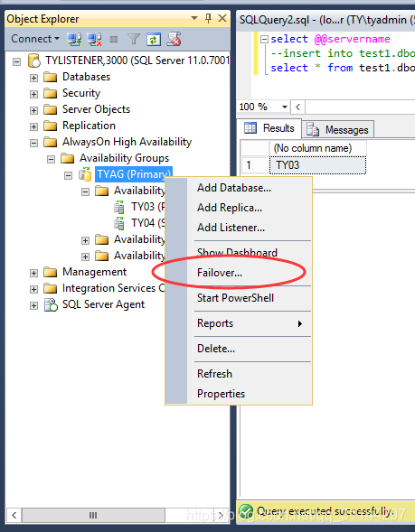Click the Filter funnel icon
The height and width of the screenshot is (532, 415).
click(x=134, y=40)
